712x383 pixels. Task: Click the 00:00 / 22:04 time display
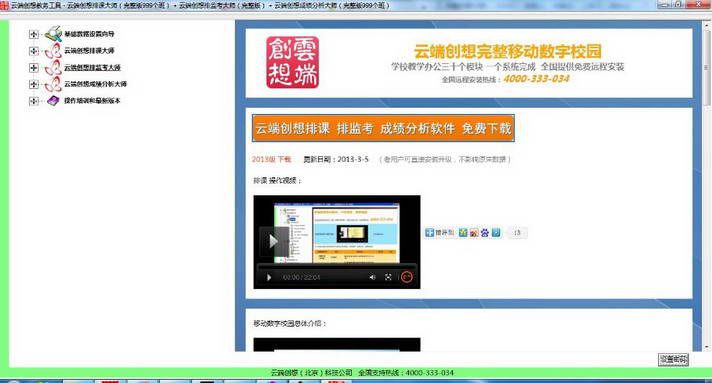(302, 277)
